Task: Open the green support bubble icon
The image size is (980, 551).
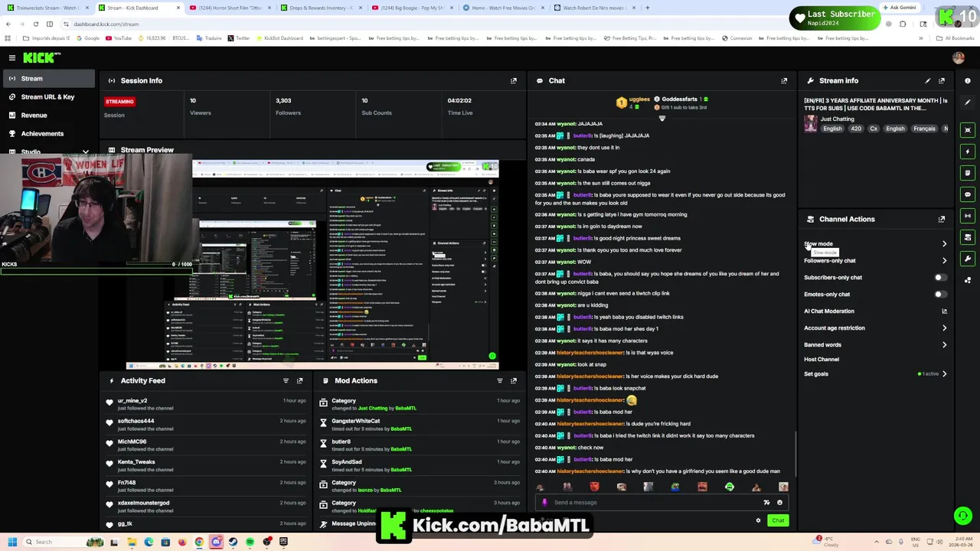Action: (962, 516)
